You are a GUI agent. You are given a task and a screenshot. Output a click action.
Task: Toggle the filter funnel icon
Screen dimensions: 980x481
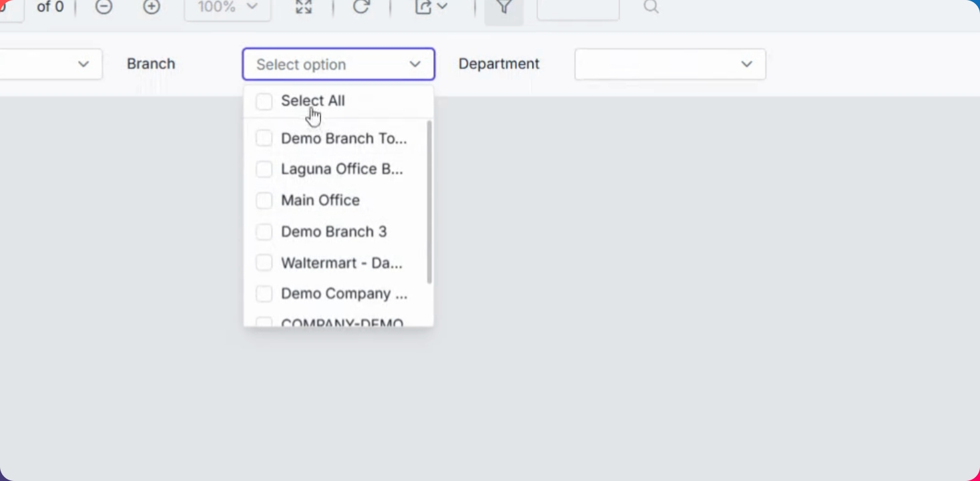(504, 8)
